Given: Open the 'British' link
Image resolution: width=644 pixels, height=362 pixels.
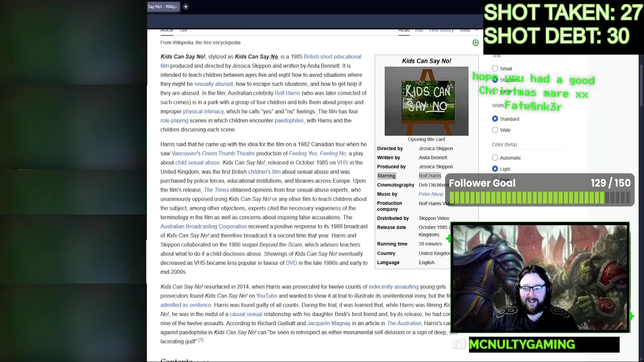Looking at the screenshot, I should 311,57.
